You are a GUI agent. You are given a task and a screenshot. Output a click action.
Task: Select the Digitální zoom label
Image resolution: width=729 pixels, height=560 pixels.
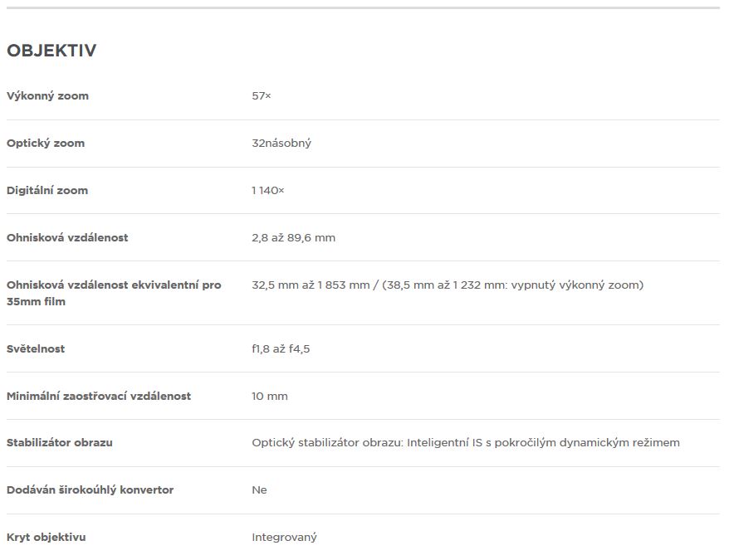point(47,191)
